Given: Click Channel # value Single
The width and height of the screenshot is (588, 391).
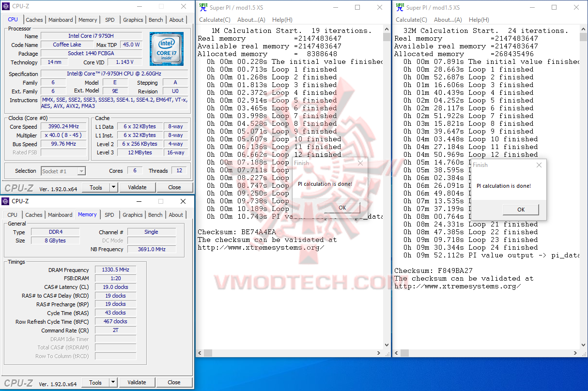Looking at the screenshot, I should [152, 232].
